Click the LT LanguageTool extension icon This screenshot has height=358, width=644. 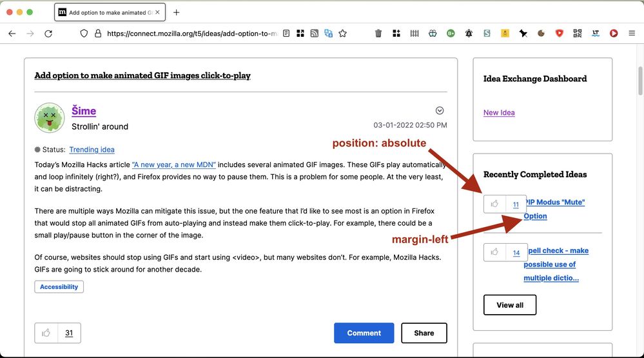(x=596, y=34)
